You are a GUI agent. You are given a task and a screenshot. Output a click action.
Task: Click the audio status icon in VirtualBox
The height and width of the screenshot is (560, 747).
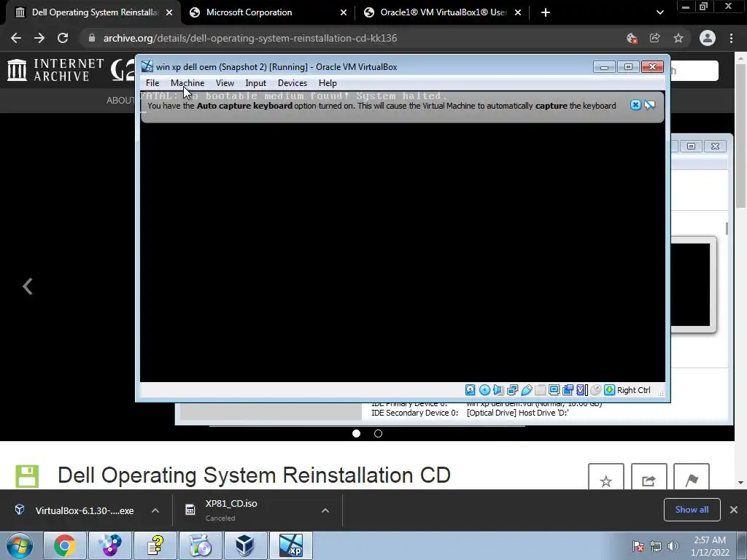tap(498, 390)
